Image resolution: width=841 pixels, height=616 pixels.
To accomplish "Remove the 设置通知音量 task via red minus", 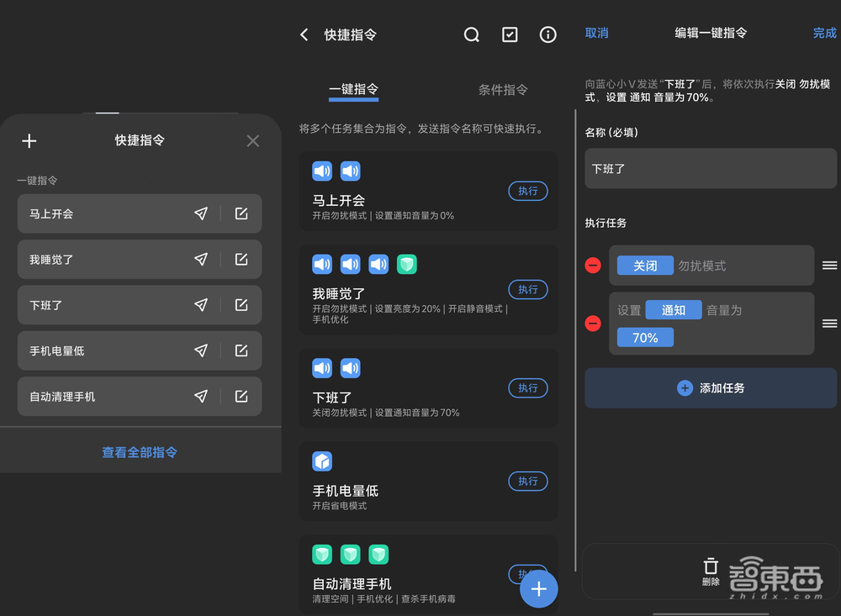I will pos(593,323).
